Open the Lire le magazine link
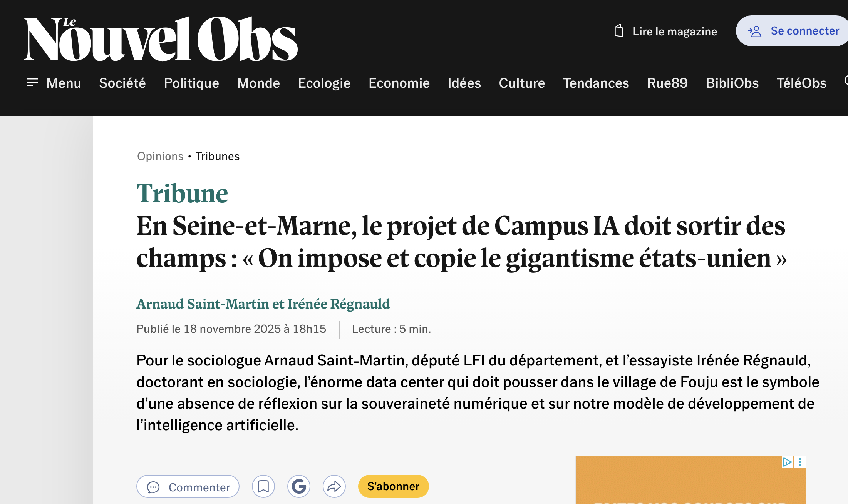The image size is (848, 504). pos(675,32)
